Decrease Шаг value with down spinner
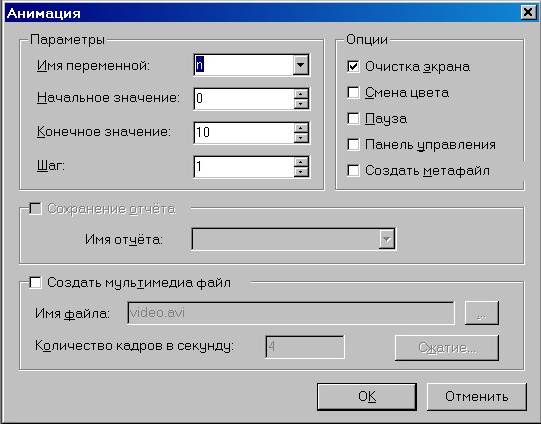Viewport: 541px width, 424px height. point(301,172)
